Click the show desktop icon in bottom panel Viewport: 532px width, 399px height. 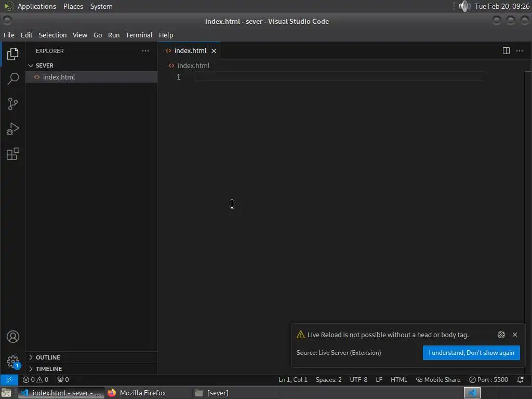pos(6,393)
